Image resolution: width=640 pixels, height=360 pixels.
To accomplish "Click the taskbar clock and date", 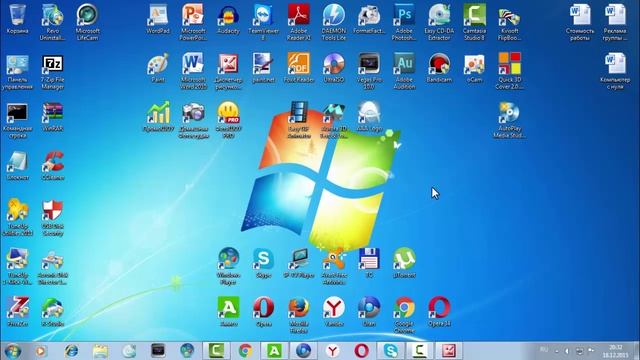I will 616,351.
